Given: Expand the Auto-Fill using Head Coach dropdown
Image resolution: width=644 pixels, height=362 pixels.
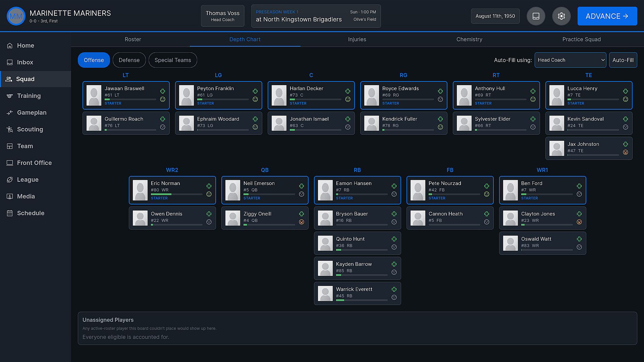Looking at the screenshot, I should (570, 60).
